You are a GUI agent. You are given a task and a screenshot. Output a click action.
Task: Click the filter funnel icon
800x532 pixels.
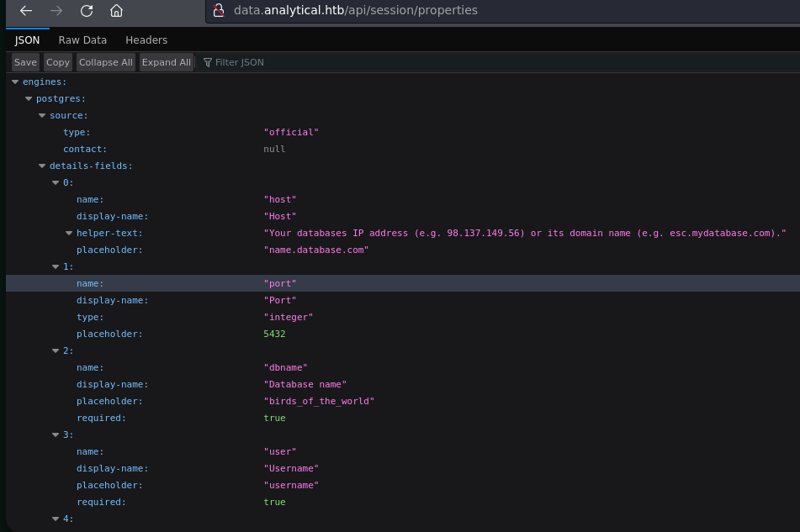coord(208,62)
